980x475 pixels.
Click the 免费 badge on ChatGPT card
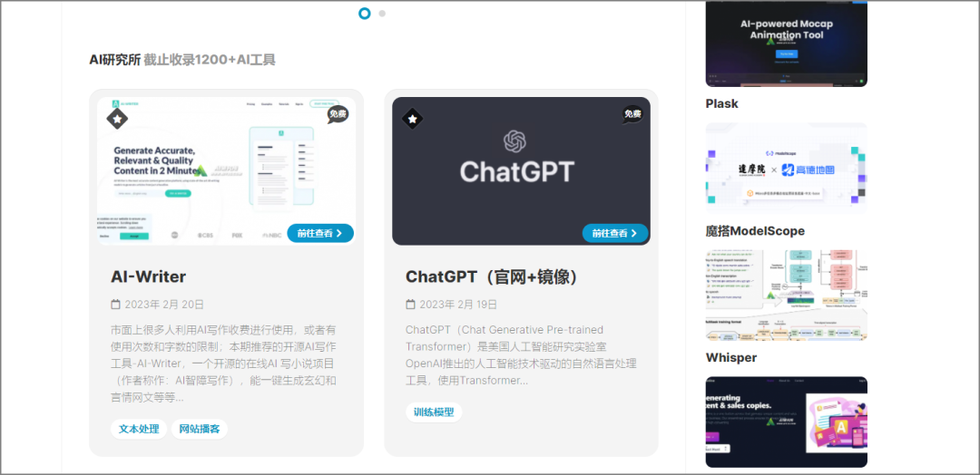632,114
